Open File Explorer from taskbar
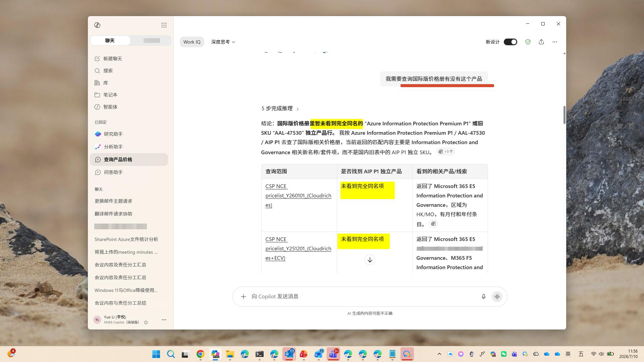 coord(230,354)
